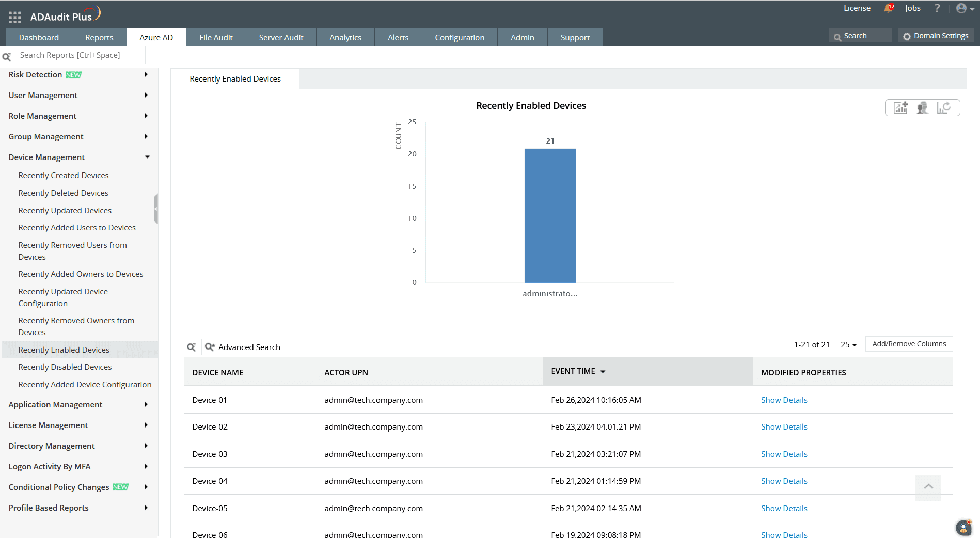Open Recently Deleted Devices report
Screen dimensions: 980x538
tap(63, 193)
